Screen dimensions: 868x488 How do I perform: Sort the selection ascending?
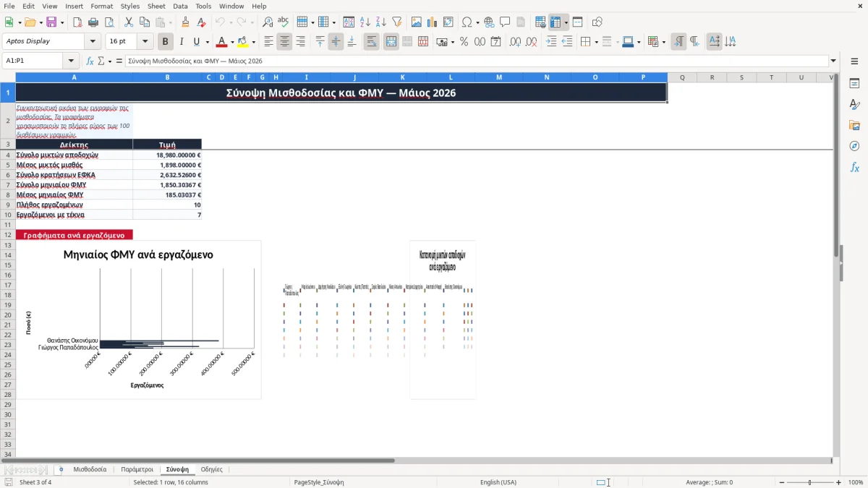click(x=365, y=22)
